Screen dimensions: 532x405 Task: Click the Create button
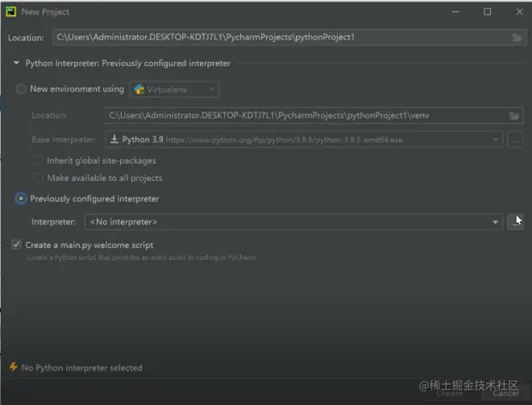pyautogui.click(x=450, y=394)
